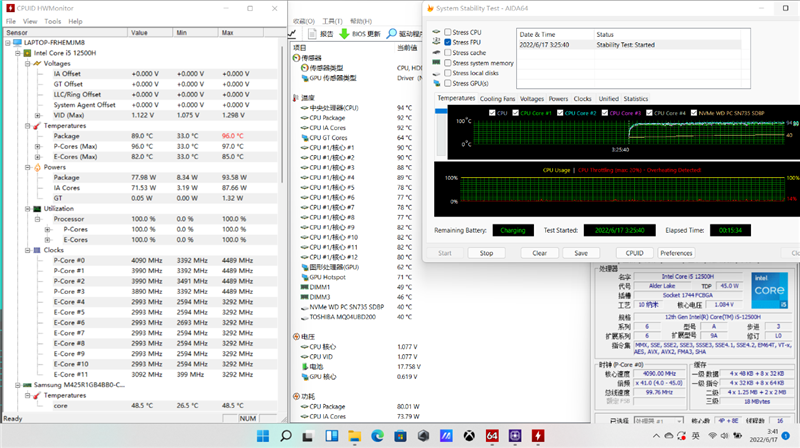Switch to the Statistics tab

[x=636, y=99]
